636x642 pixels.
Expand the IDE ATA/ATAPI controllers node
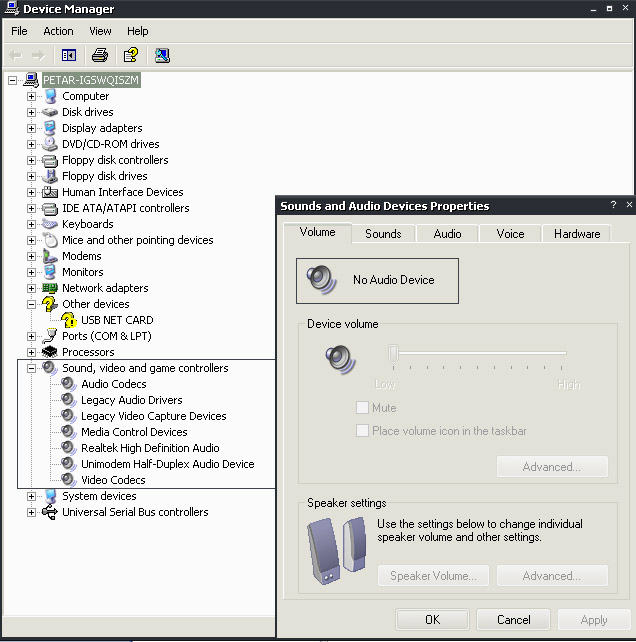tap(31, 208)
